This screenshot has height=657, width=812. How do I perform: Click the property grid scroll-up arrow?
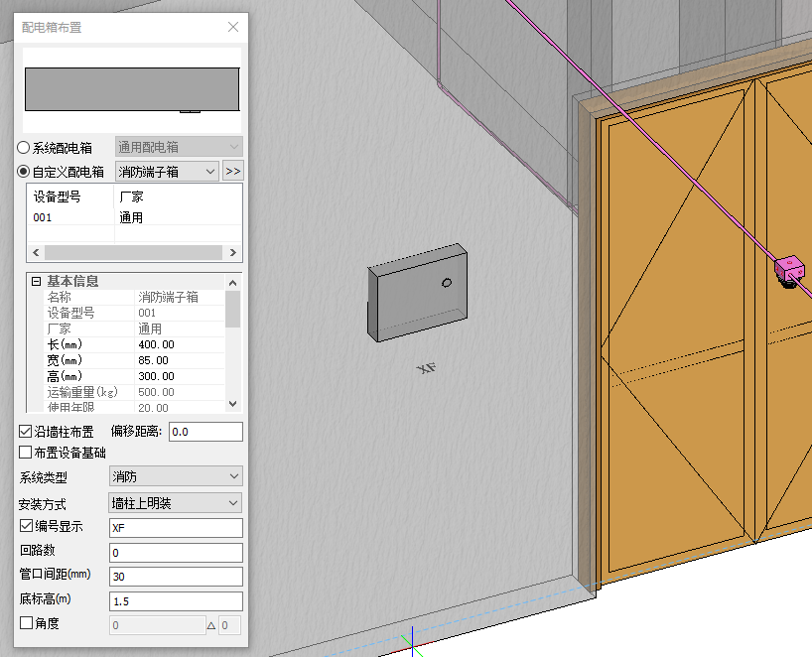pyautogui.click(x=233, y=282)
